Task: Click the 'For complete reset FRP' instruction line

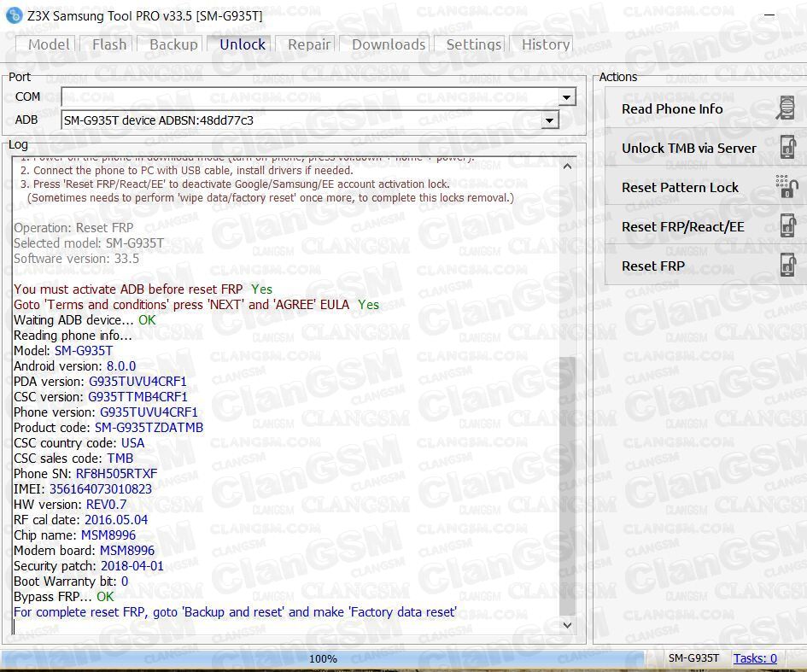Action: pos(235,612)
